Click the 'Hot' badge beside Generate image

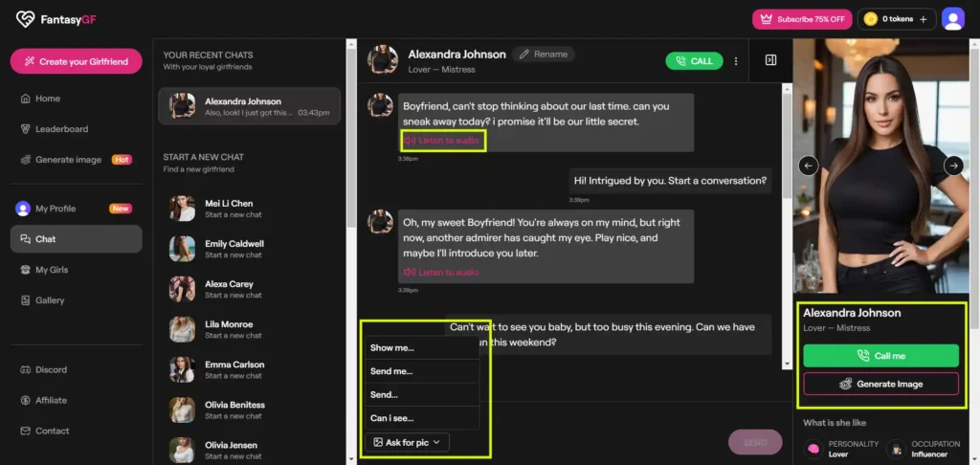[x=122, y=160]
